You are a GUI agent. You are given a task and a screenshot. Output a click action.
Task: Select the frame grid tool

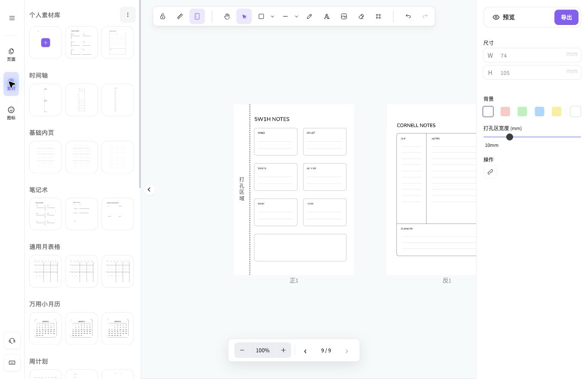[378, 16]
